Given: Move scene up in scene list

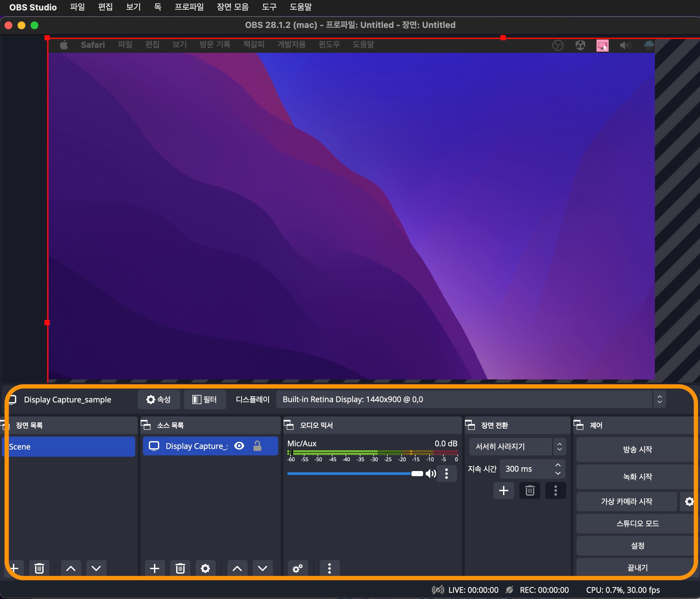Looking at the screenshot, I should [x=71, y=568].
